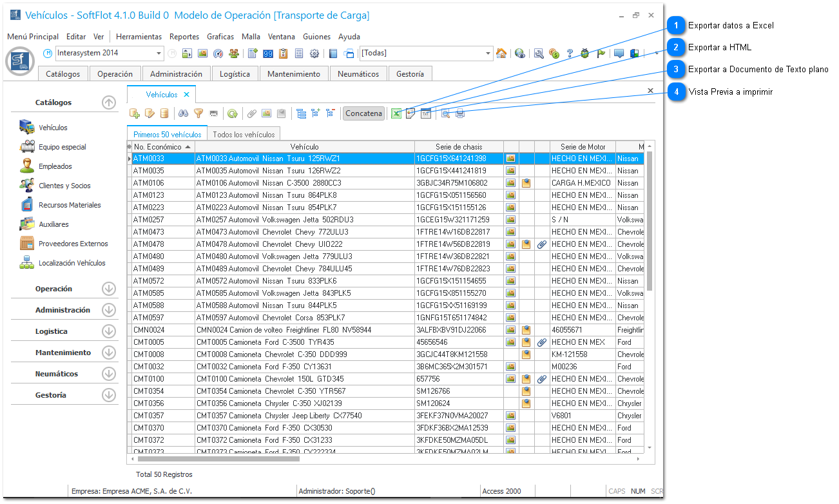Click the Export to Excel icon
Screen dimensions: 839x504
(x=397, y=113)
